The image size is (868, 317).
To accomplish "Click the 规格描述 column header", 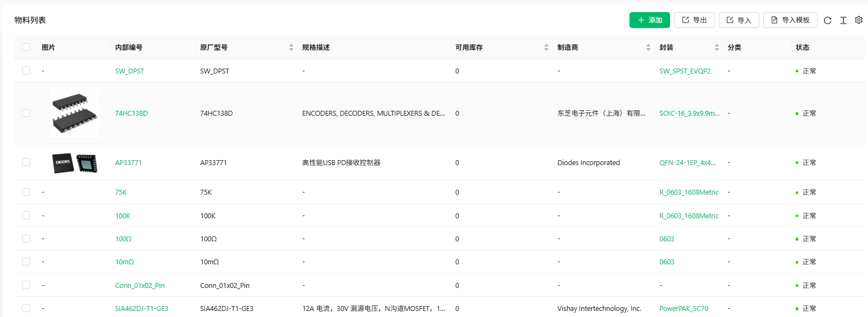I will pyautogui.click(x=316, y=48).
